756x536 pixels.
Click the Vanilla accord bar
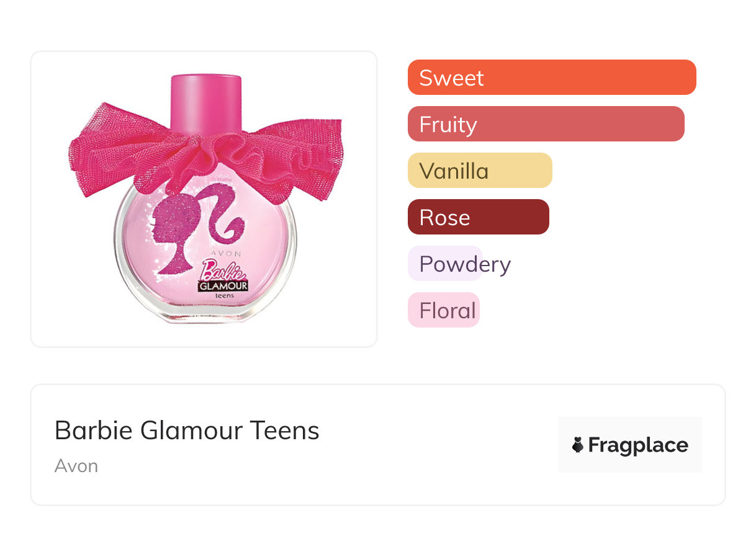(479, 171)
